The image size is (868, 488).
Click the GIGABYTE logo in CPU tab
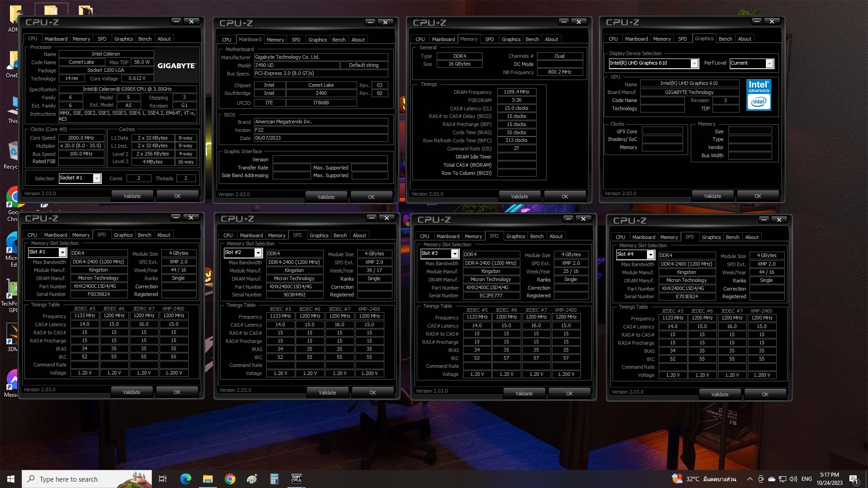tap(176, 66)
